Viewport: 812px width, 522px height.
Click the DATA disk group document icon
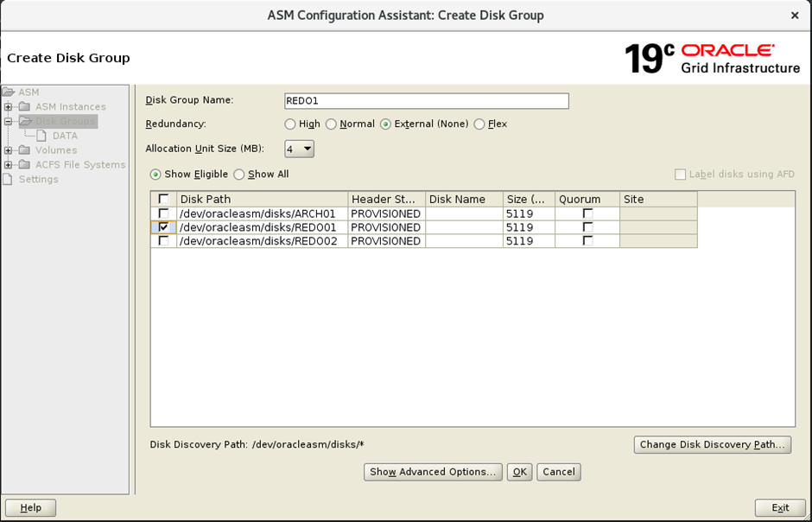click(x=41, y=136)
